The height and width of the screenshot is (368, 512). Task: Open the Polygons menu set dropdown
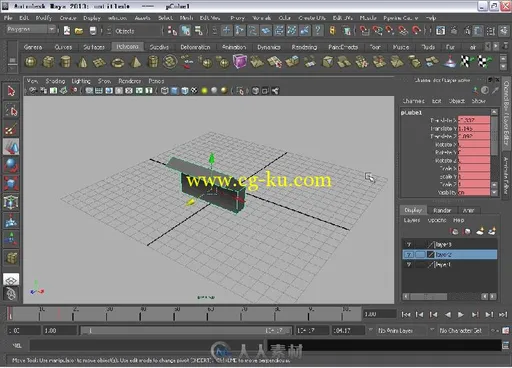[31, 29]
